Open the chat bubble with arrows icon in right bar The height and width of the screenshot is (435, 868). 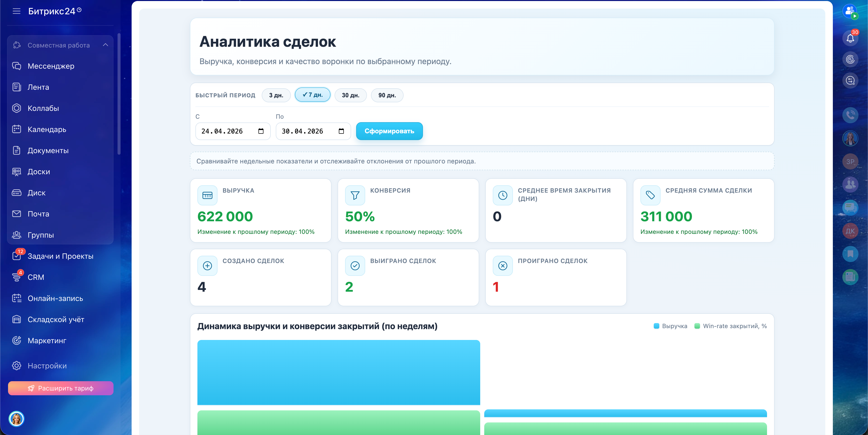click(850, 81)
